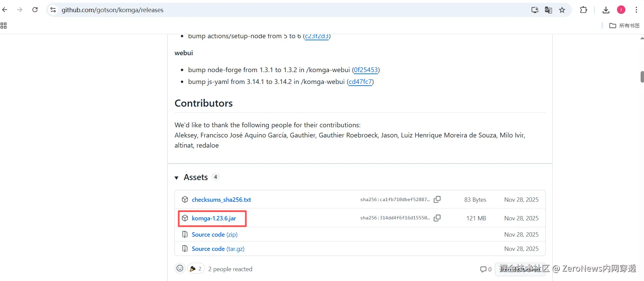Bookmark this page with the star icon

(x=562, y=10)
